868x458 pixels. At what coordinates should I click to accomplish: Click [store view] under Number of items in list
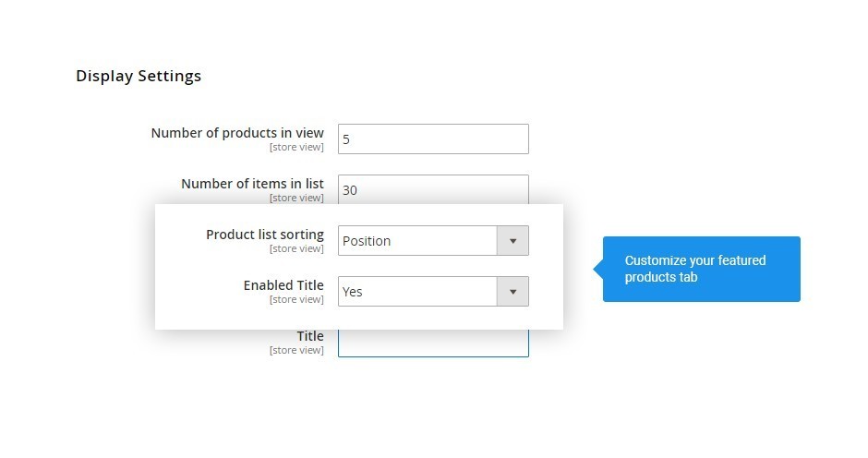296,199
